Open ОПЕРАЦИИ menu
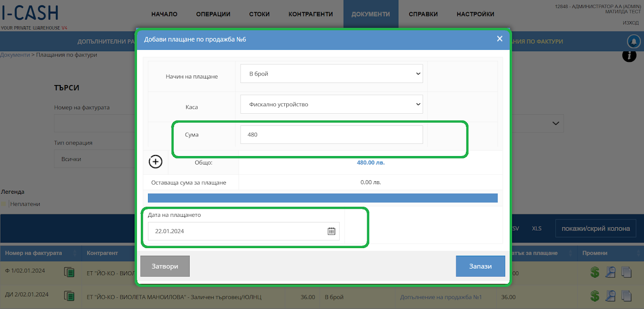 pos(213,14)
